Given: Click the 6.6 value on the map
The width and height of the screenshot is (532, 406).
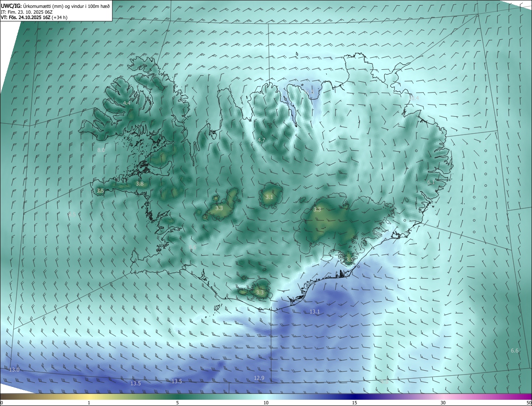Looking at the screenshot, I should [515, 351].
